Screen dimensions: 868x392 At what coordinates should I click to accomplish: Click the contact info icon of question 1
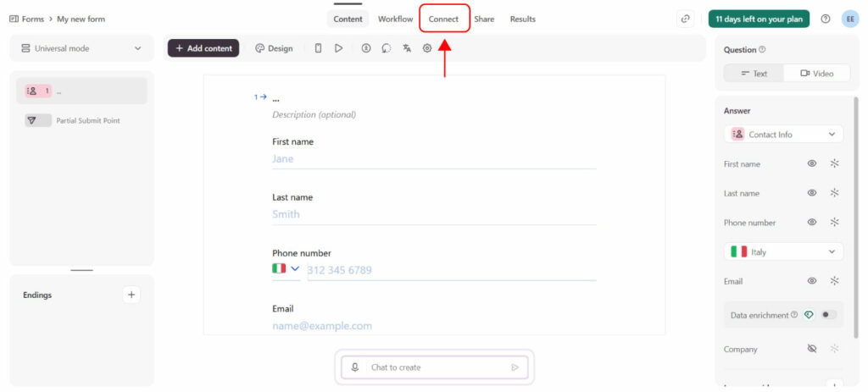pyautogui.click(x=32, y=91)
